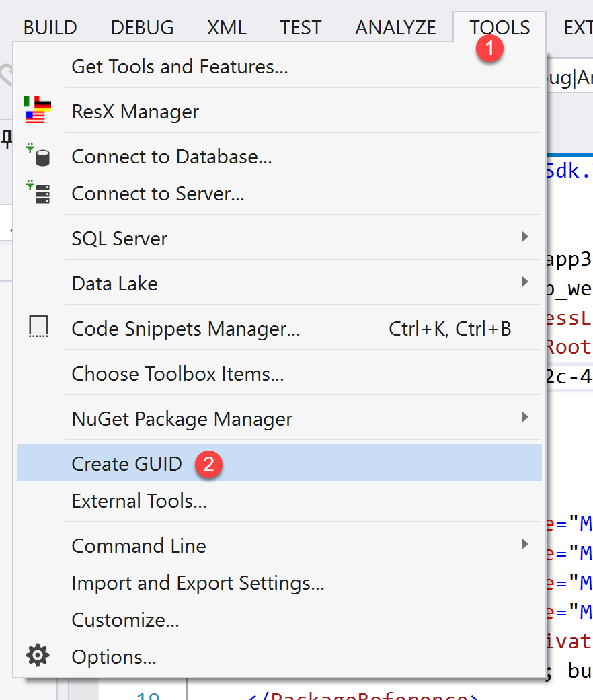Select Get Tools and Features
The image size is (593, 700).
(180, 67)
